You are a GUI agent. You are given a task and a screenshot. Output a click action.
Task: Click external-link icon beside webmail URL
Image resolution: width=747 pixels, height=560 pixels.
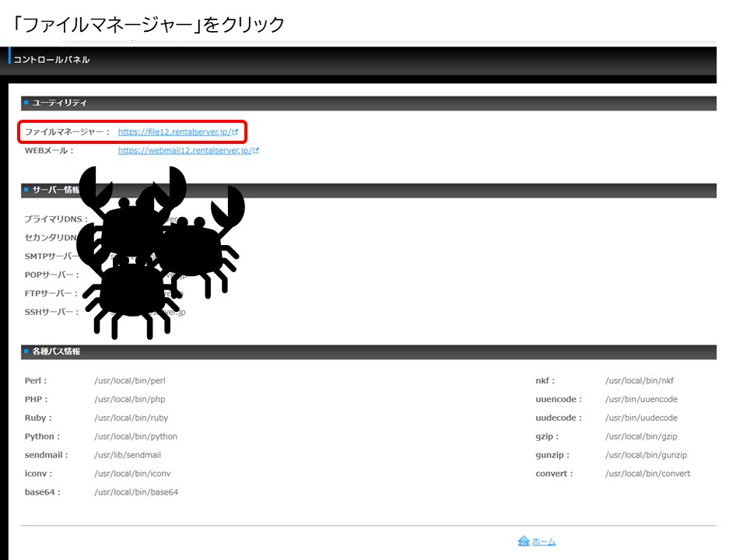pos(256,150)
